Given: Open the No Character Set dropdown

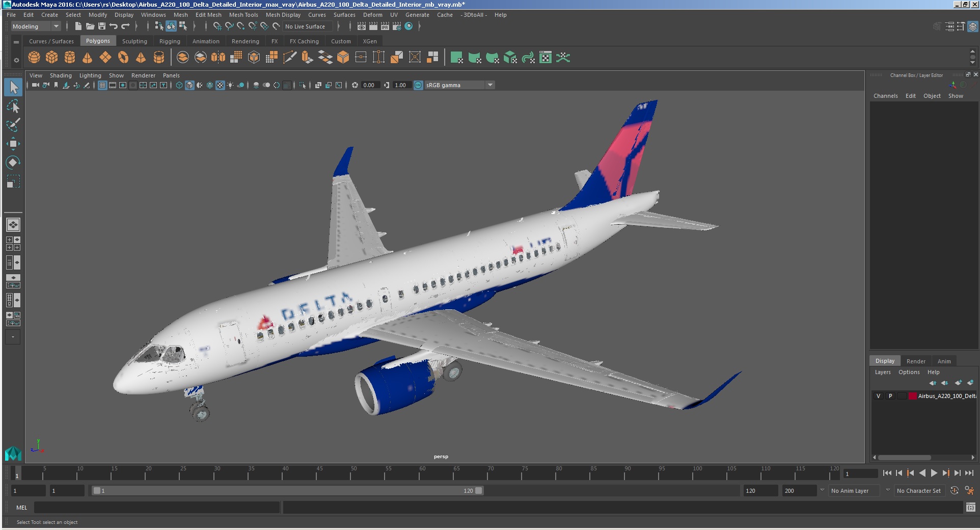Looking at the screenshot, I should coord(920,491).
